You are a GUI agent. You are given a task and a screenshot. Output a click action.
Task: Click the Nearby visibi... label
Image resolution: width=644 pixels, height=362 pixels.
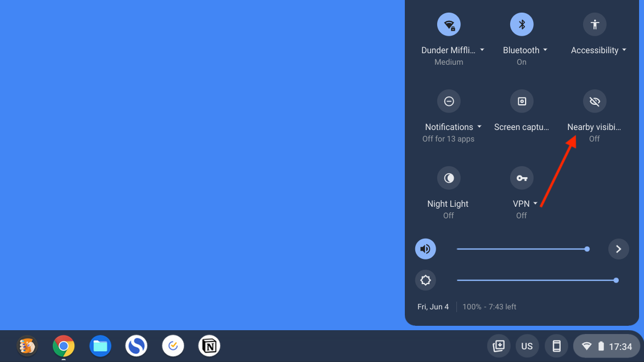(594, 127)
